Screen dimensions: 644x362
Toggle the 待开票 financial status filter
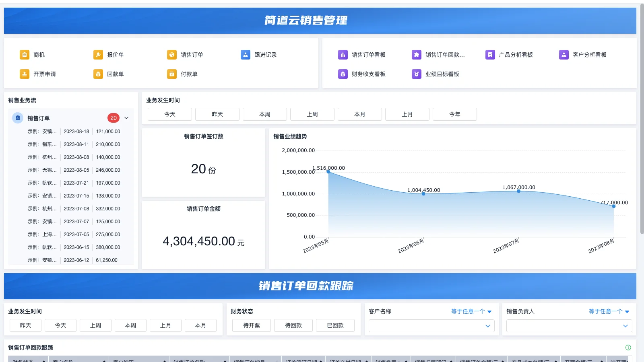pos(251,325)
